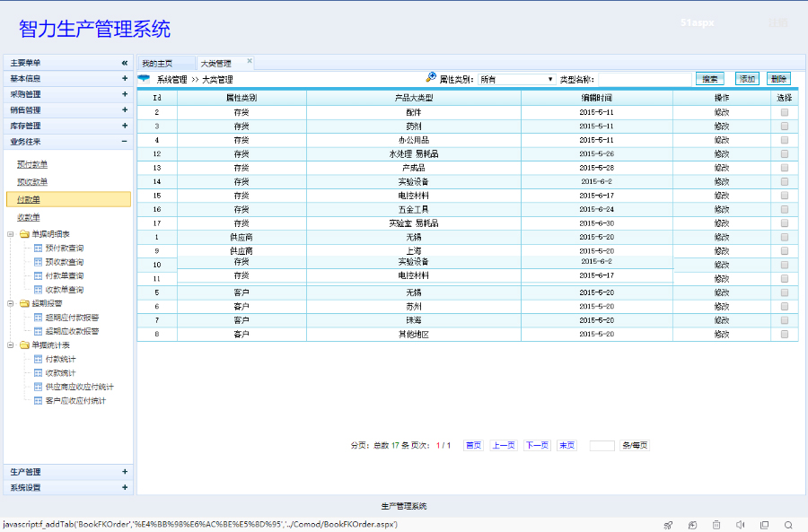Click the 条/每页 button
Image resolution: width=808 pixels, height=532 pixels.
635,446
